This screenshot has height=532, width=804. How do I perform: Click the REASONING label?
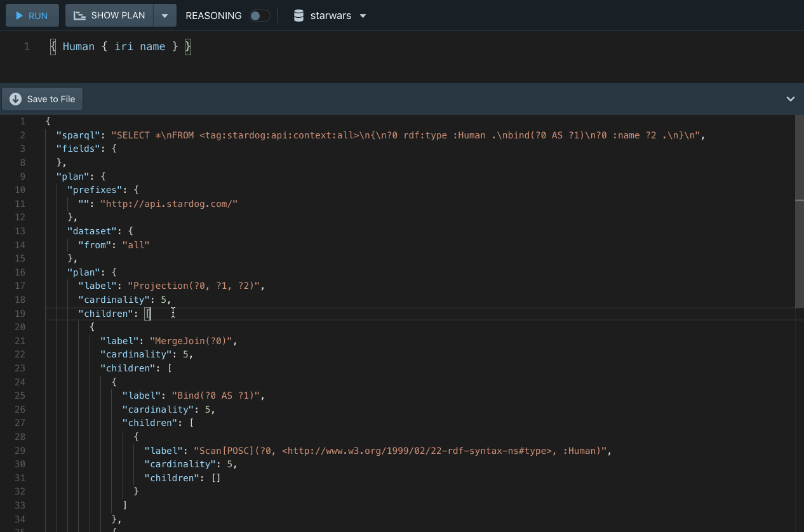[213, 16]
